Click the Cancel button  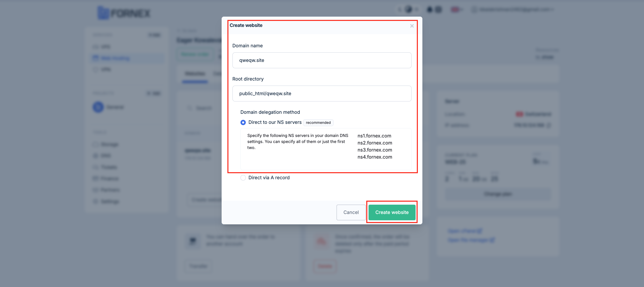tap(351, 212)
